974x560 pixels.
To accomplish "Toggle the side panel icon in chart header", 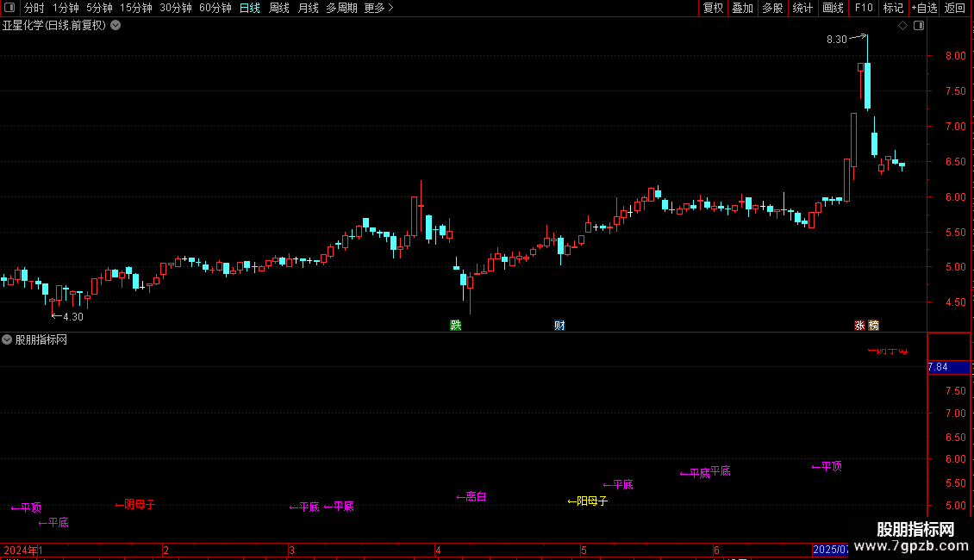I will (x=919, y=26).
